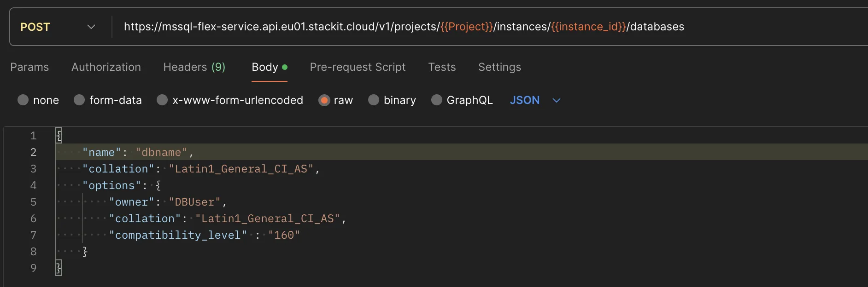This screenshot has height=287, width=868.
Task: Click line 7 compatibility_level in editor
Action: click(178, 235)
